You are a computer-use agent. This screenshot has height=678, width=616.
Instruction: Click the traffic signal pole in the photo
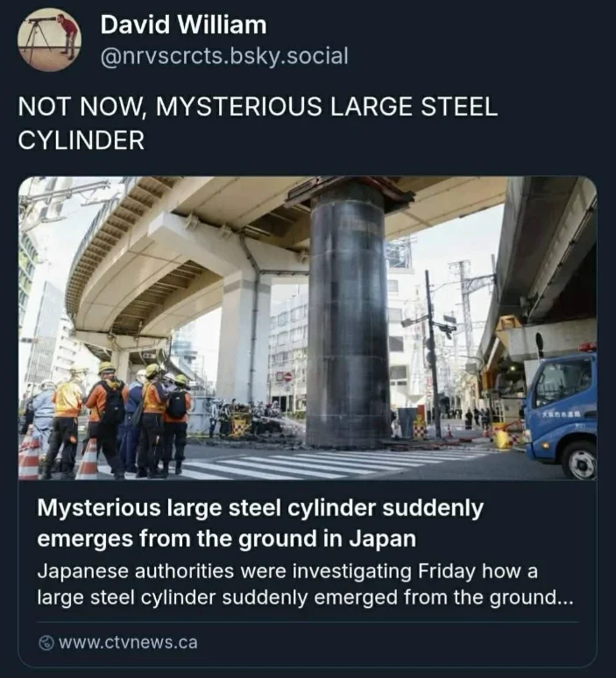point(431,354)
